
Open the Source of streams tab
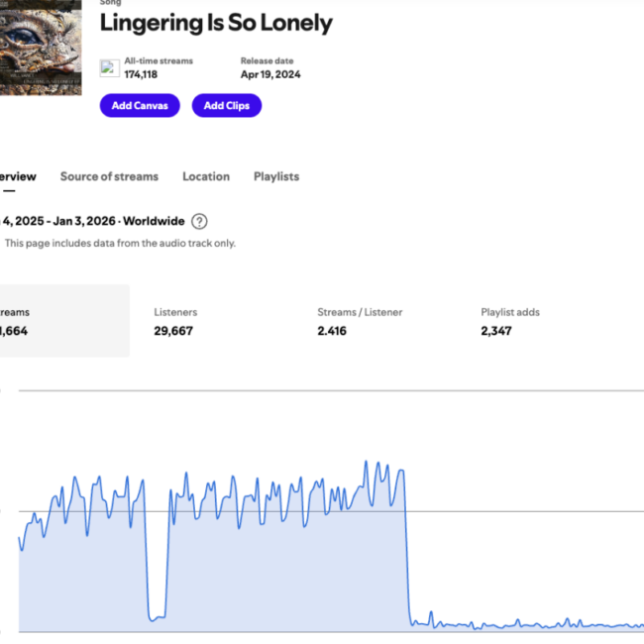click(x=109, y=176)
